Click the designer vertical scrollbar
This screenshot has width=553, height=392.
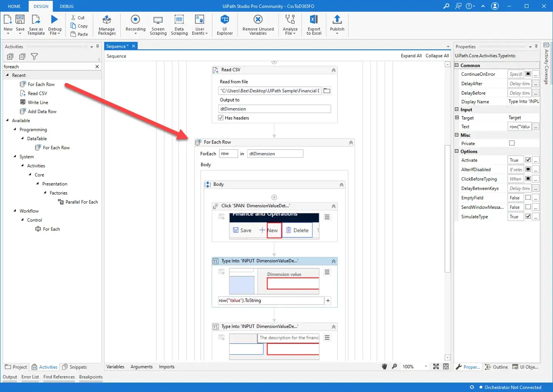click(x=447, y=209)
